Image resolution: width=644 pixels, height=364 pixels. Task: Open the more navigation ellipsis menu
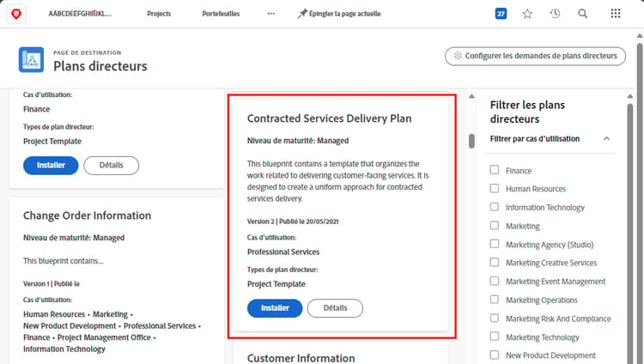[271, 14]
